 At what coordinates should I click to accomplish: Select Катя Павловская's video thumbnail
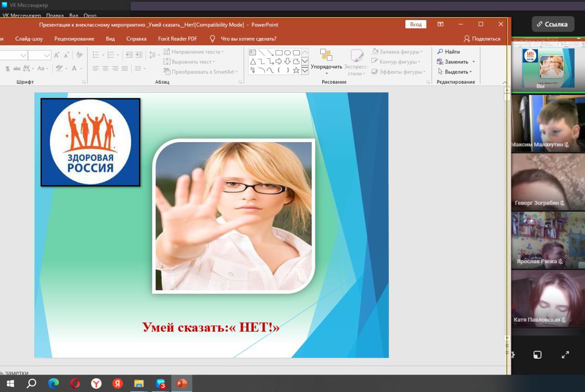coord(548,298)
